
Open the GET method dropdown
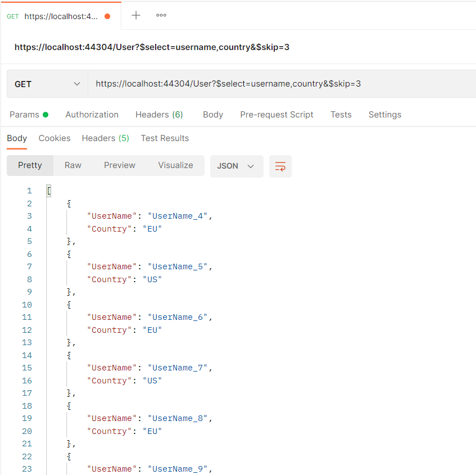47,84
